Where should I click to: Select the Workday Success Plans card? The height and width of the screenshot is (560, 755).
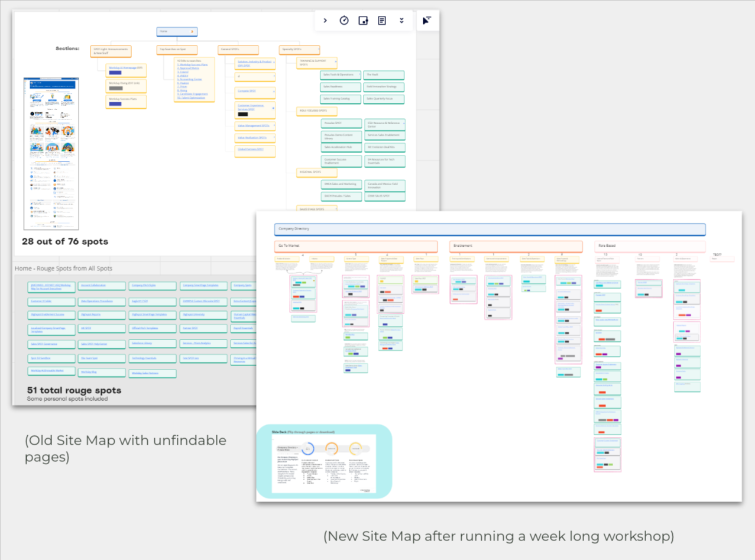pos(126,102)
